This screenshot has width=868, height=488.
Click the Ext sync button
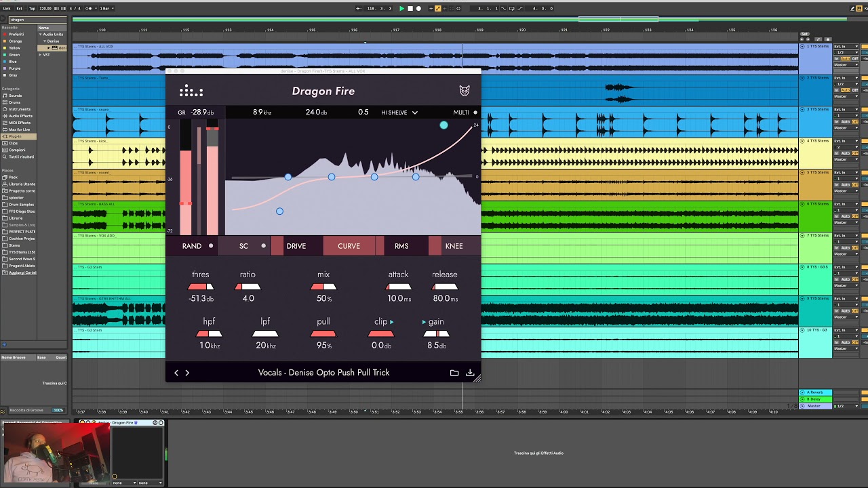[19, 8]
